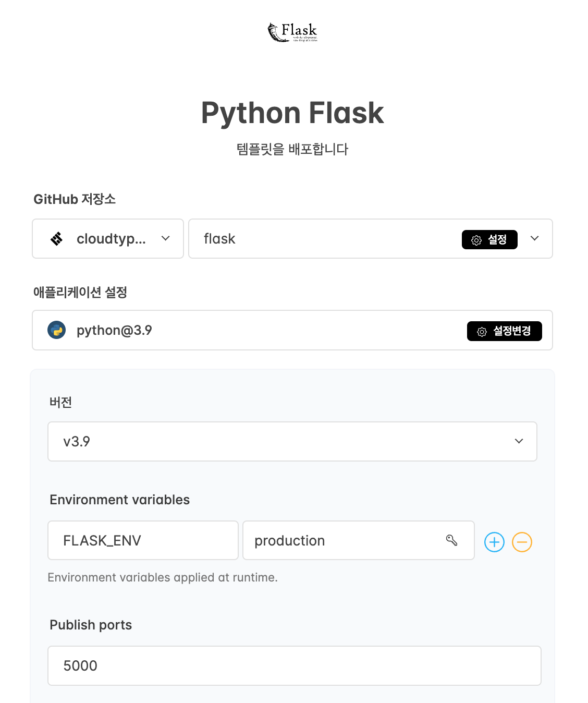Click the Environment variables label
Viewport: 588px width, 703px height.
click(119, 500)
